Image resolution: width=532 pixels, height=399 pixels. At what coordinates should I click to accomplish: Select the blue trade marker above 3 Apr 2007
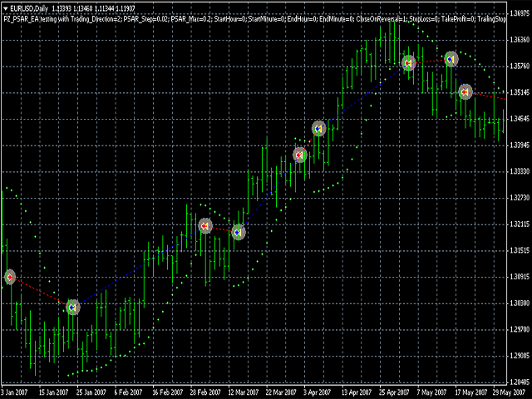coord(318,129)
